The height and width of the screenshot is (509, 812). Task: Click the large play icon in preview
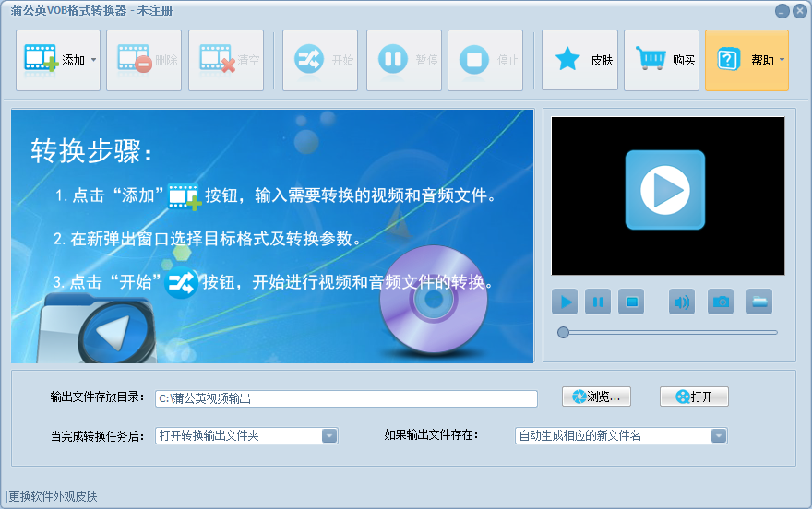pos(664,190)
